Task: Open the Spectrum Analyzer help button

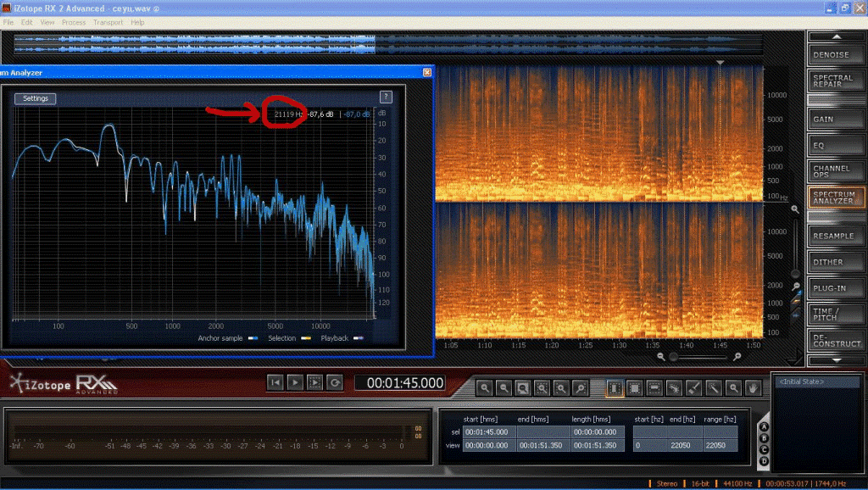Action: tap(386, 97)
